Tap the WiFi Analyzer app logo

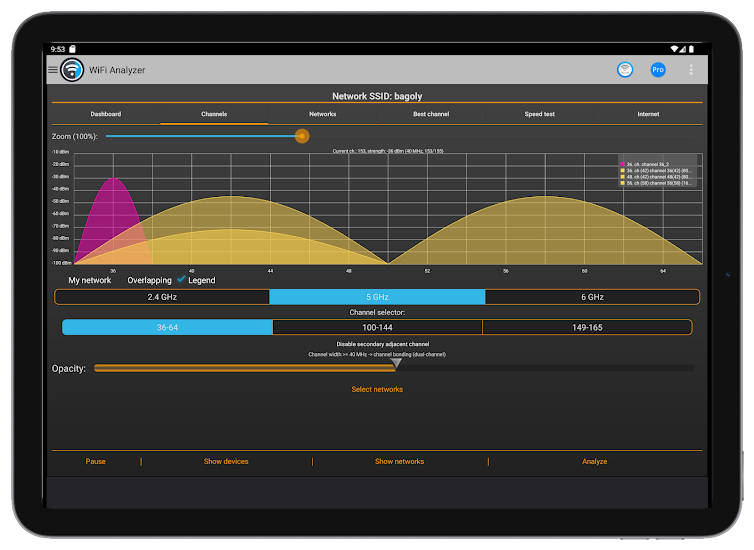click(x=72, y=69)
